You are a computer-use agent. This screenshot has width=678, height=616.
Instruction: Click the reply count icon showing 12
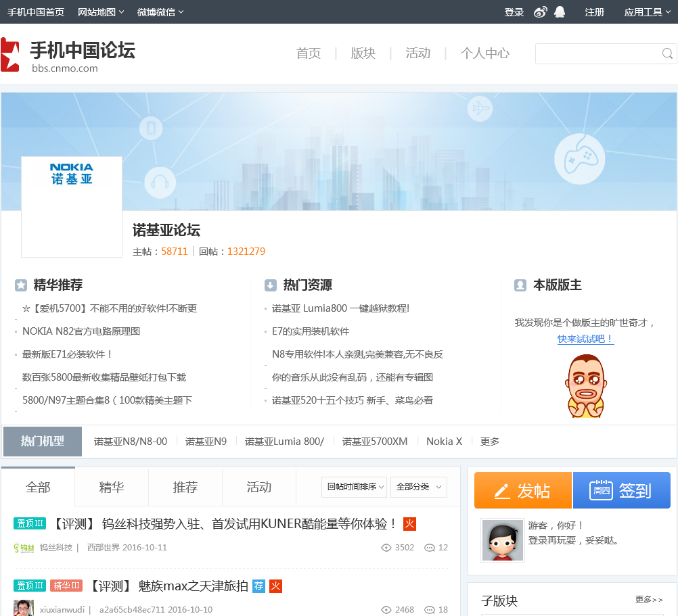pos(430,548)
